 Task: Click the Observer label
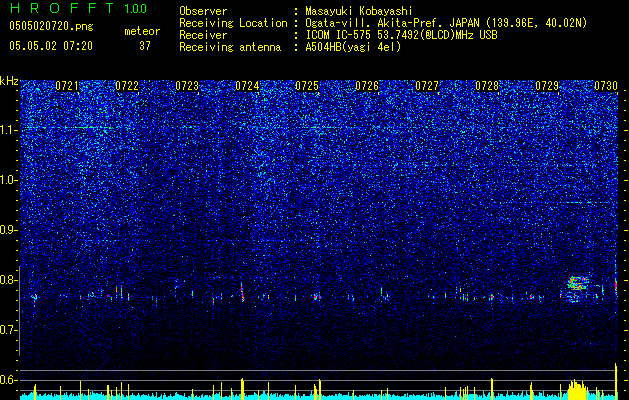pos(203,11)
